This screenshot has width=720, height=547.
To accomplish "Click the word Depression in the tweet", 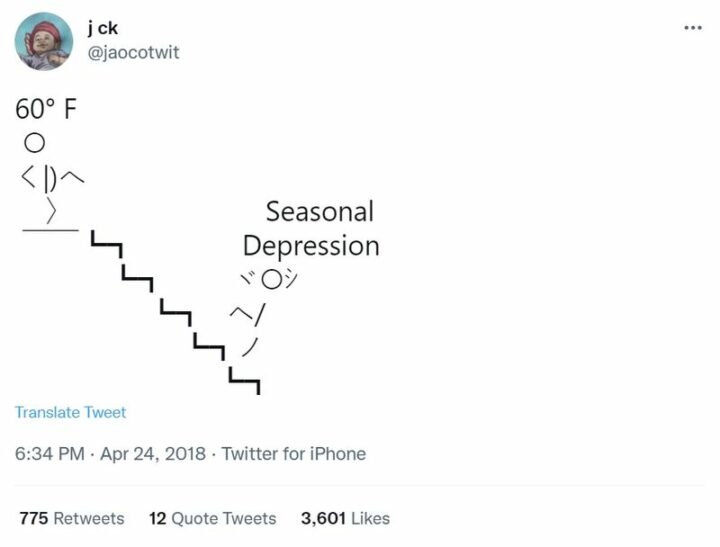I will coord(311,246).
